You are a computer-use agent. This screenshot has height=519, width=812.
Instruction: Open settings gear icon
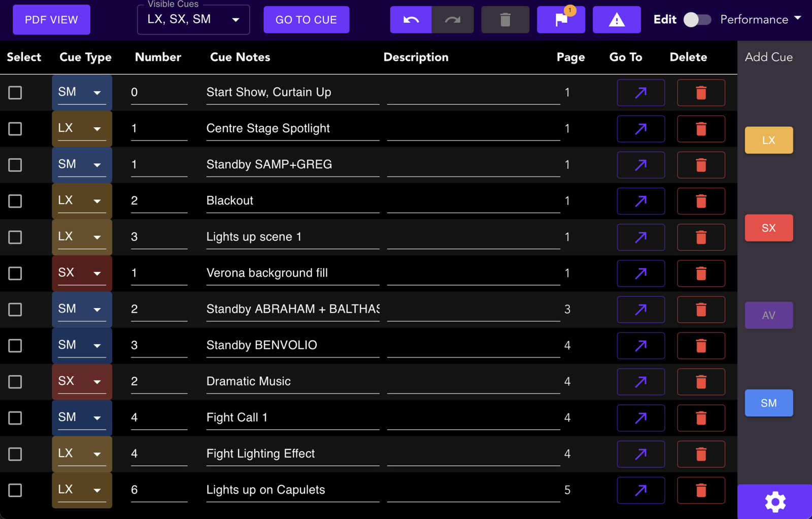(x=775, y=502)
